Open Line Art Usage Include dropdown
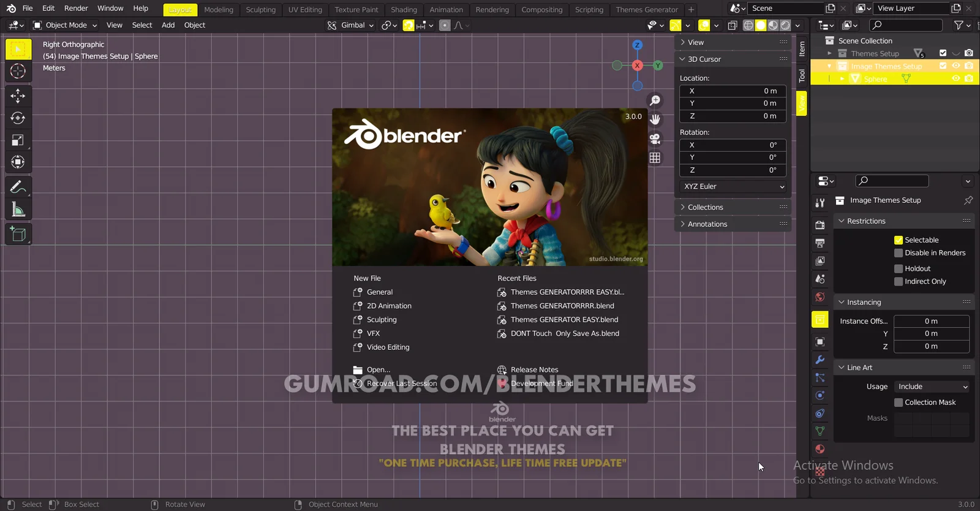The width and height of the screenshot is (980, 511). [932, 387]
